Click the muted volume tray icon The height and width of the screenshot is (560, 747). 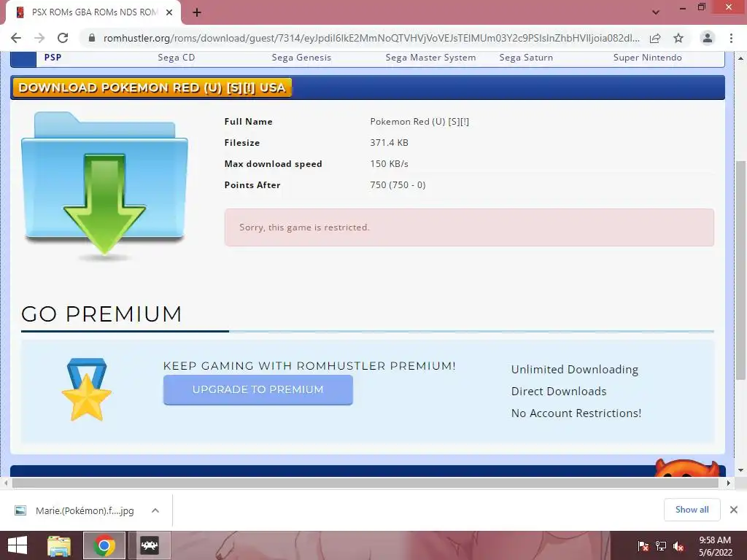678,546
